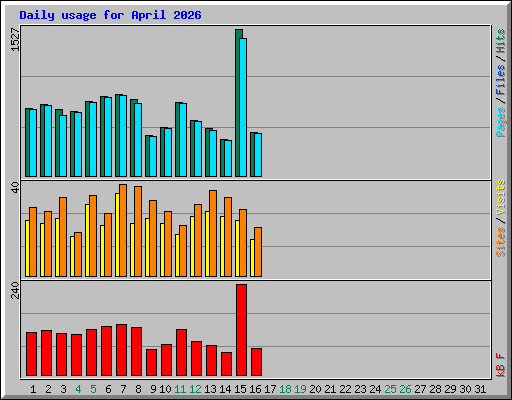Click day label 31 on the x-axis
Screen dimensions: 512x400
click(x=480, y=389)
